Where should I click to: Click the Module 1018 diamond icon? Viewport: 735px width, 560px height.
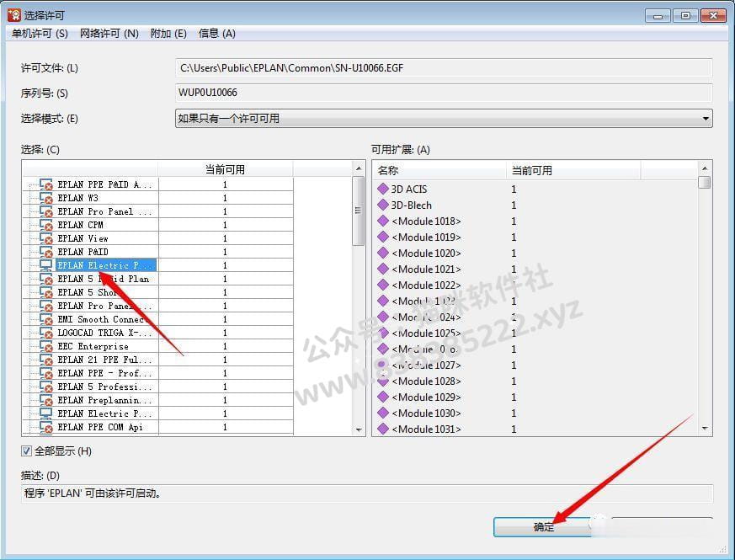pyautogui.click(x=383, y=221)
